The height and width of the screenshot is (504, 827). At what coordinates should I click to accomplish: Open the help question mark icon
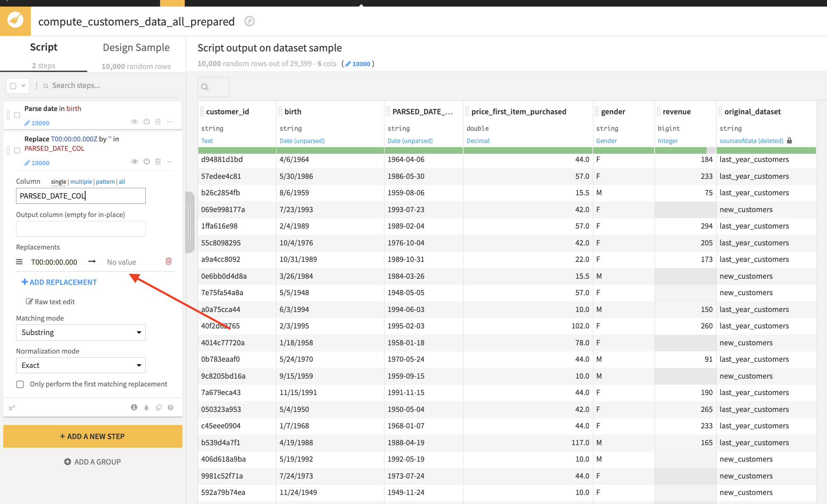pos(171,407)
